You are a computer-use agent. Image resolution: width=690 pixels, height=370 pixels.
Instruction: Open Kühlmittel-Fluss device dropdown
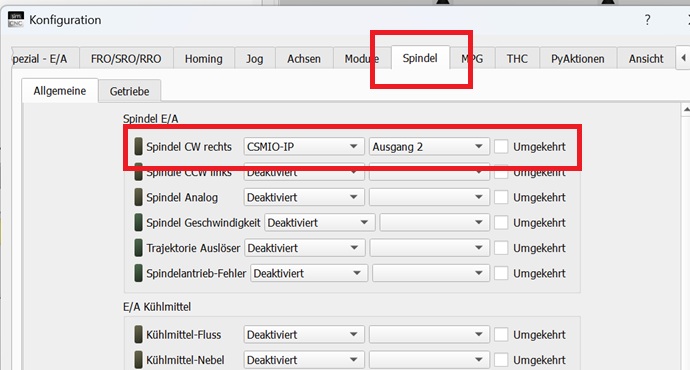pos(304,334)
